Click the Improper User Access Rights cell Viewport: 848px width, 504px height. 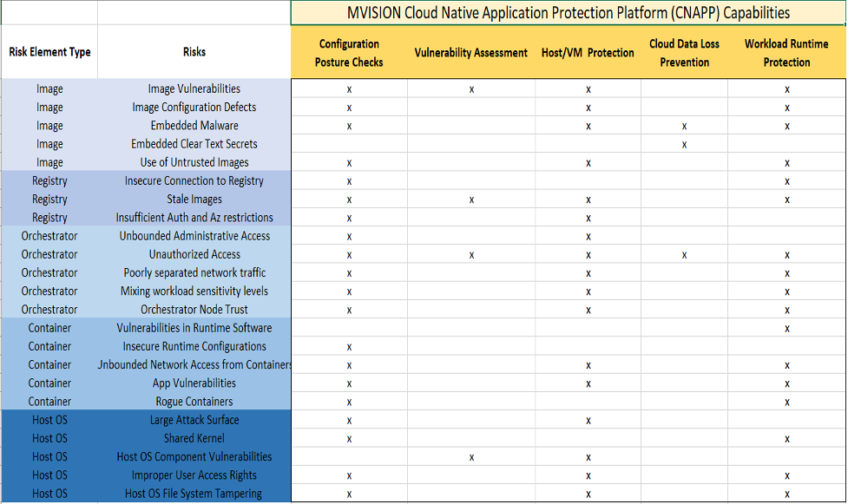194,475
